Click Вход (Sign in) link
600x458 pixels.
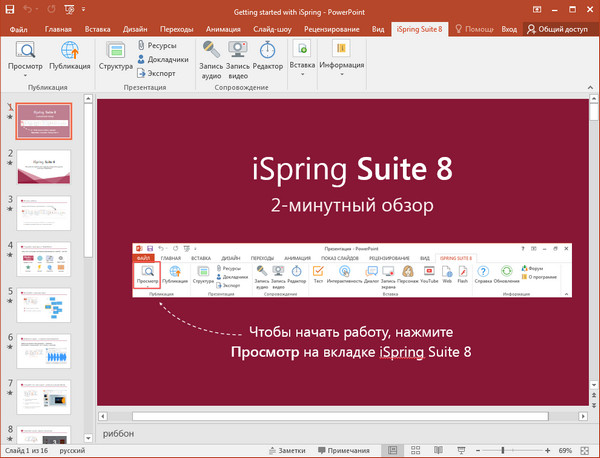tap(510, 29)
